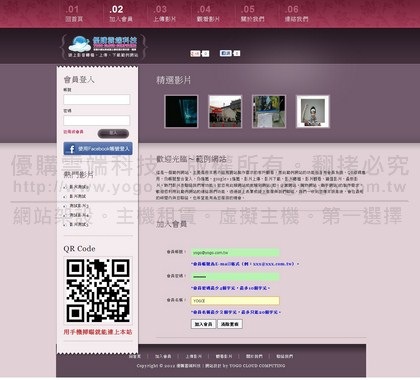Screen dimensions: 420x380
Task: Log in using the Facebook account button
Action: 98,149
